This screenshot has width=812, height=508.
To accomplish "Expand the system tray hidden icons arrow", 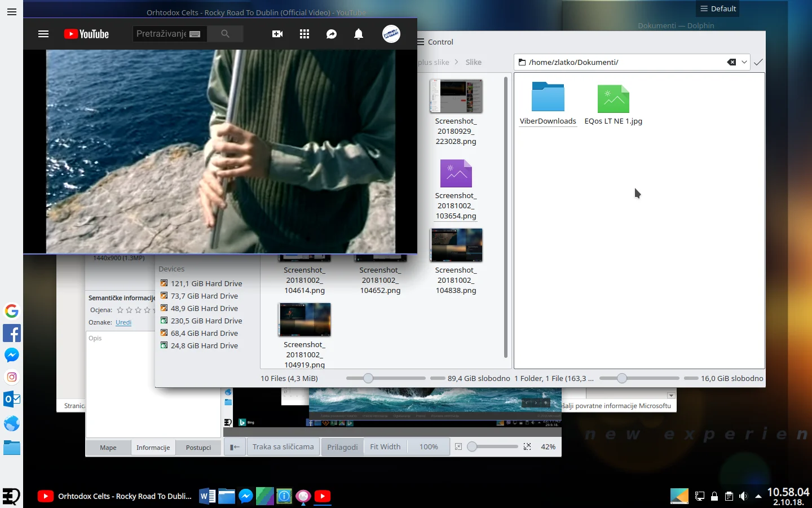I will coord(758,497).
